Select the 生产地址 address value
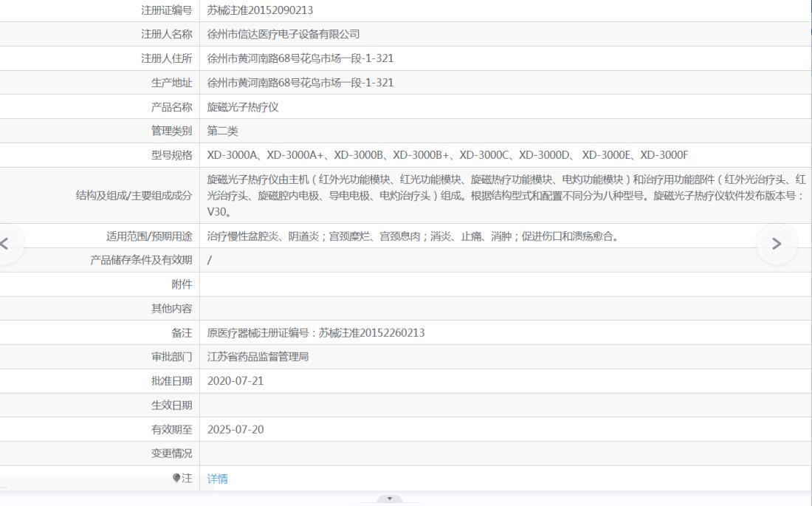This screenshot has height=506, width=812. click(300, 83)
